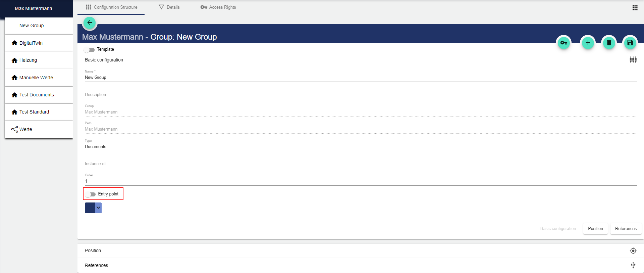The image size is (644, 273).
Task: Click the green plus add button
Action: click(588, 43)
